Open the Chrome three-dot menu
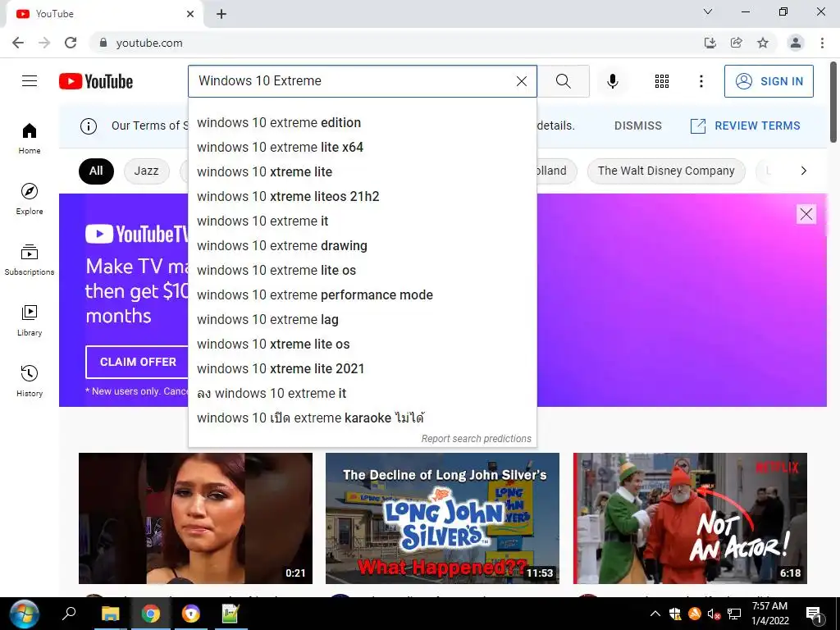 coord(822,43)
